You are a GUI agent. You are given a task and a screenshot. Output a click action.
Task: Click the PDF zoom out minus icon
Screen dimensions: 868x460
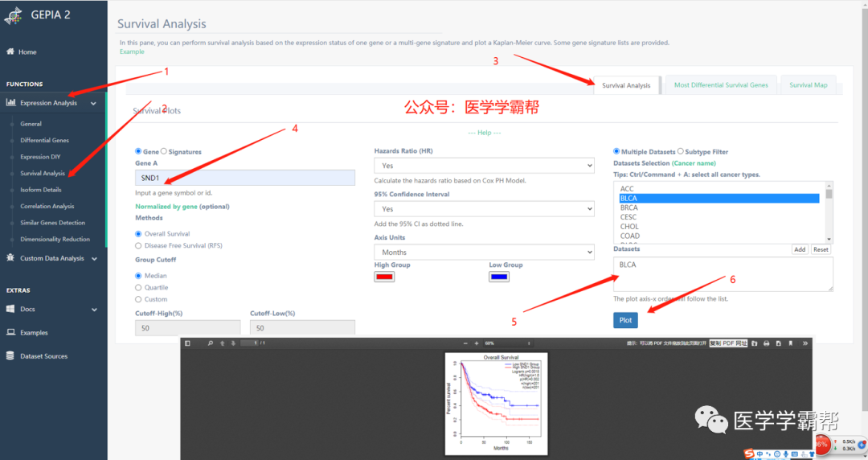point(465,343)
